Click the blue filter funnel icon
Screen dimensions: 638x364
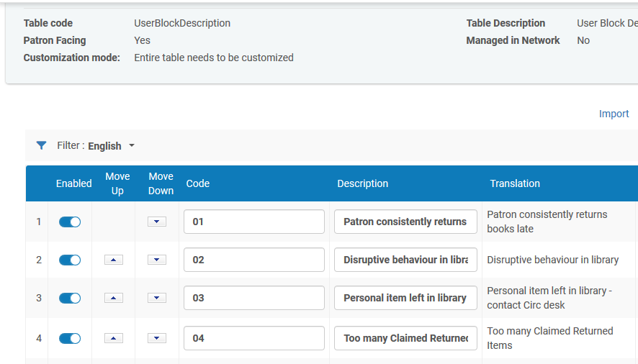pyautogui.click(x=42, y=145)
